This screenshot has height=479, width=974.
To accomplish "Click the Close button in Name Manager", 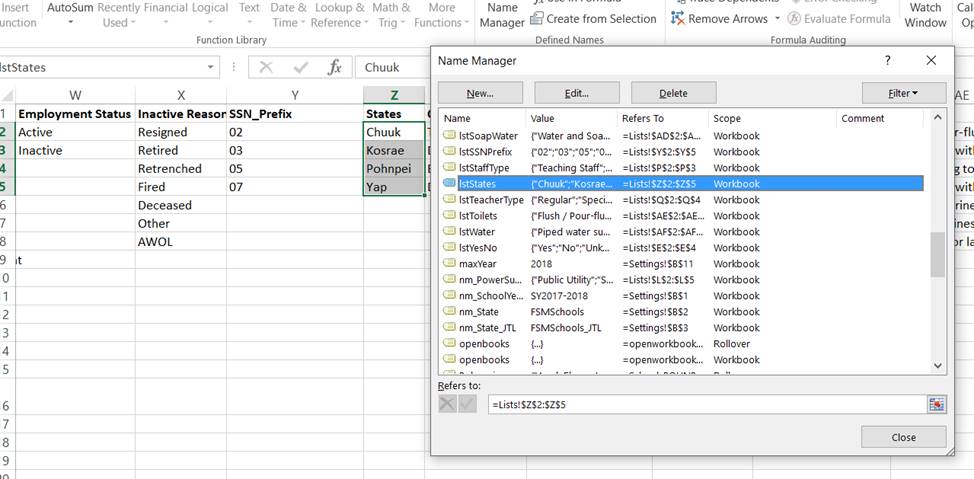I will [903, 437].
